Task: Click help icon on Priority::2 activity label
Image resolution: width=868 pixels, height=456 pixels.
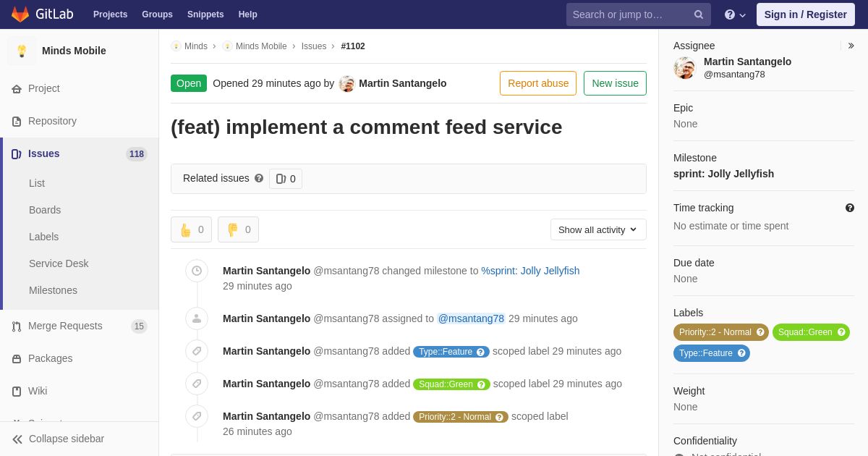Action: tap(499, 417)
